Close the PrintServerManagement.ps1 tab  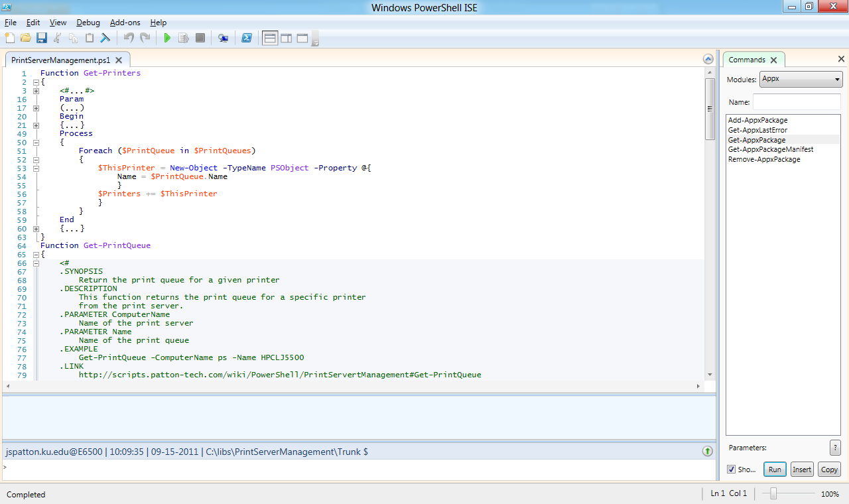(x=119, y=60)
